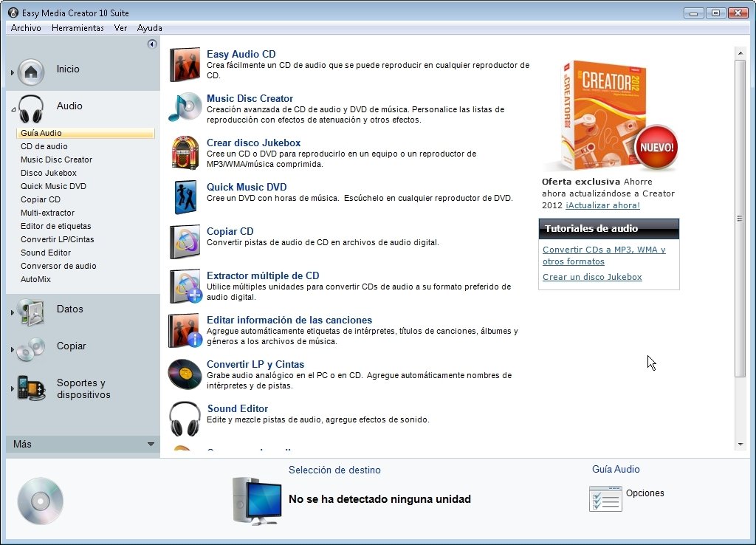Select Music Disc Creator in the sidebar

click(56, 160)
